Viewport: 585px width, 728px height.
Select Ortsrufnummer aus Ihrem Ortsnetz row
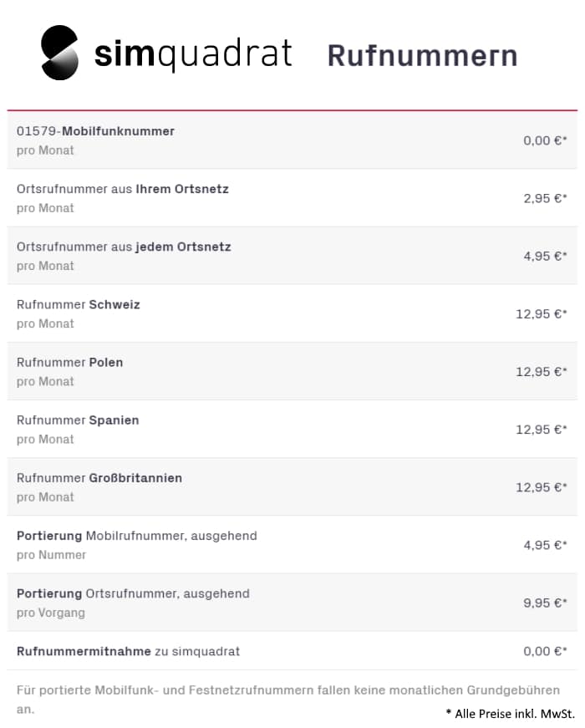[122, 189]
